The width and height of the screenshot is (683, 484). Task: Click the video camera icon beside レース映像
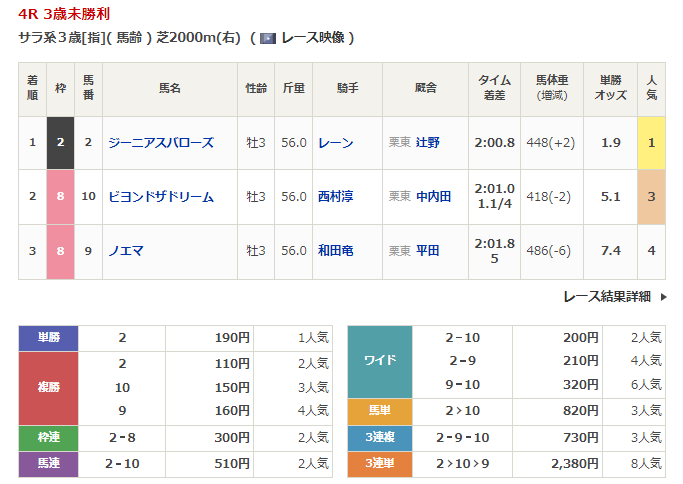[268, 38]
